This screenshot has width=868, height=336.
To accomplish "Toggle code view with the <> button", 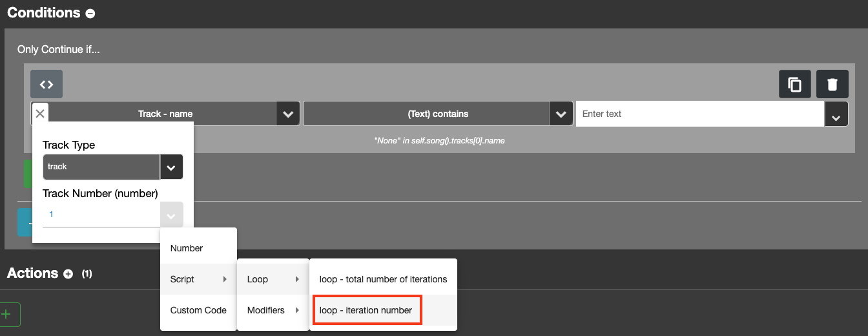I will click(x=46, y=84).
